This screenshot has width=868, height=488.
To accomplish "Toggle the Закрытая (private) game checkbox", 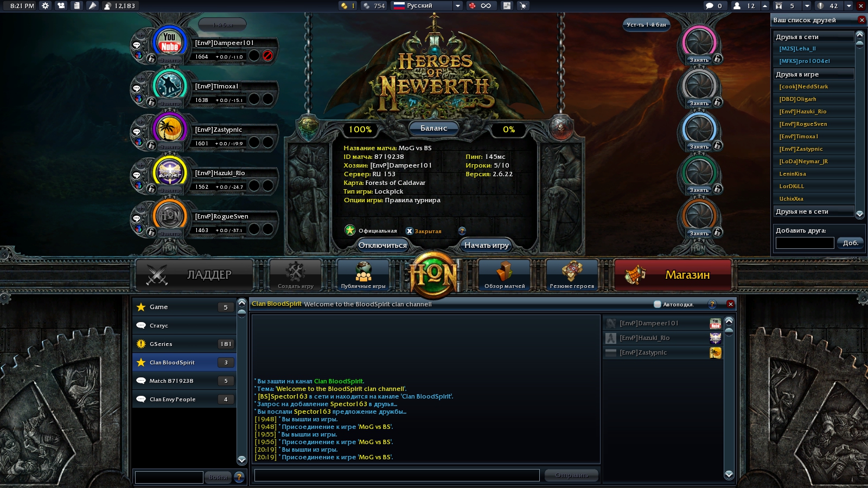I will tap(410, 231).
